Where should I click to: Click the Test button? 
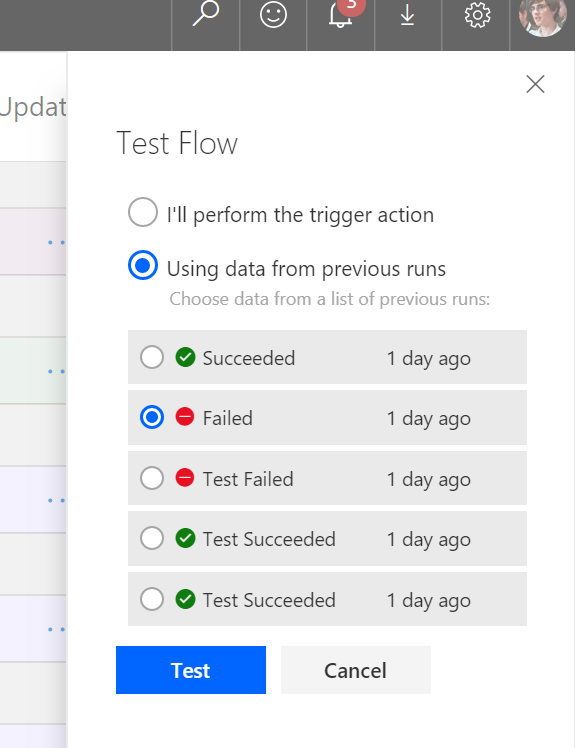pos(191,670)
